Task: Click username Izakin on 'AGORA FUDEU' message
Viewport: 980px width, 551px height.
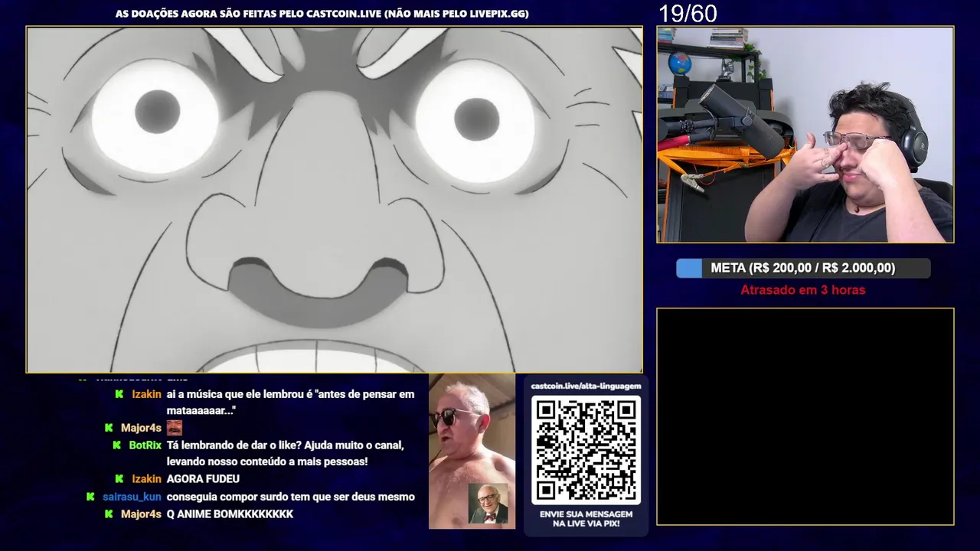Action: pos(146,479)
